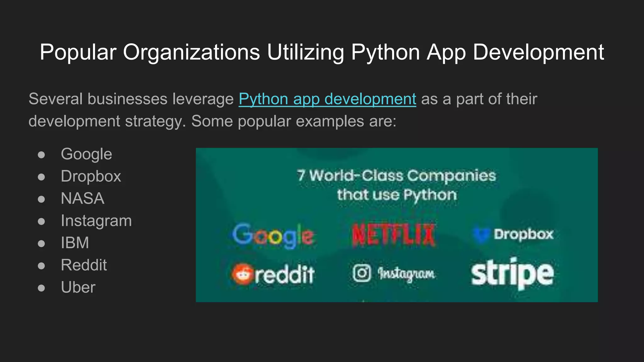Select the 'Instagram' bullet item
The image size is (644, 362).
click(x=96, y=221)
